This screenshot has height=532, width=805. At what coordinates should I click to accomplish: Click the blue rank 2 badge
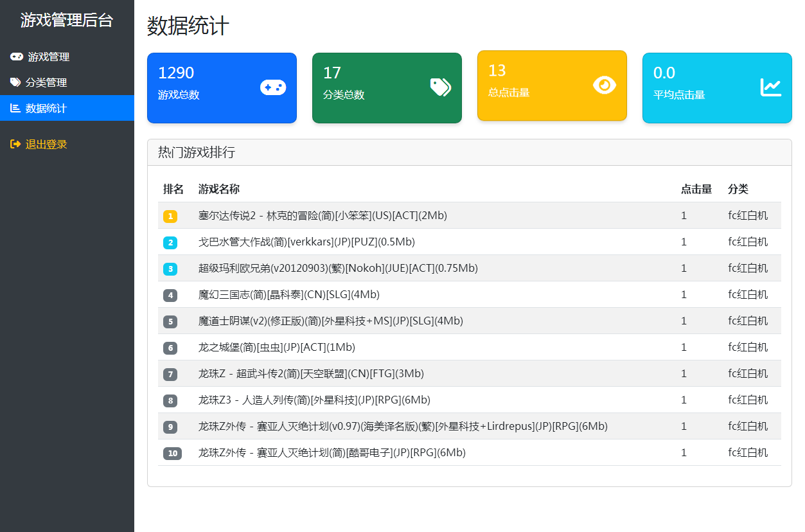click(170, 242)
